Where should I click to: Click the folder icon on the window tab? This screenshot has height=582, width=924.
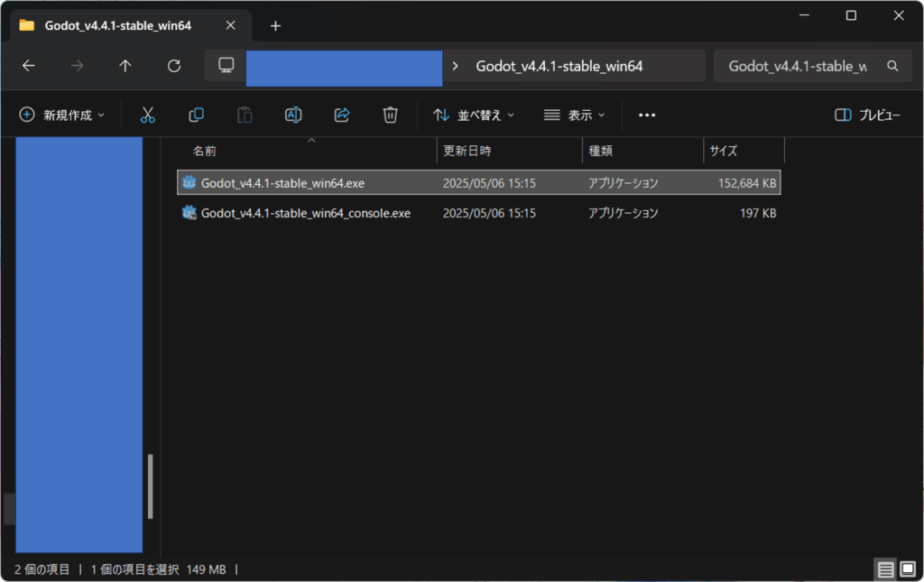pyautogui.click(x=26, y=25)
